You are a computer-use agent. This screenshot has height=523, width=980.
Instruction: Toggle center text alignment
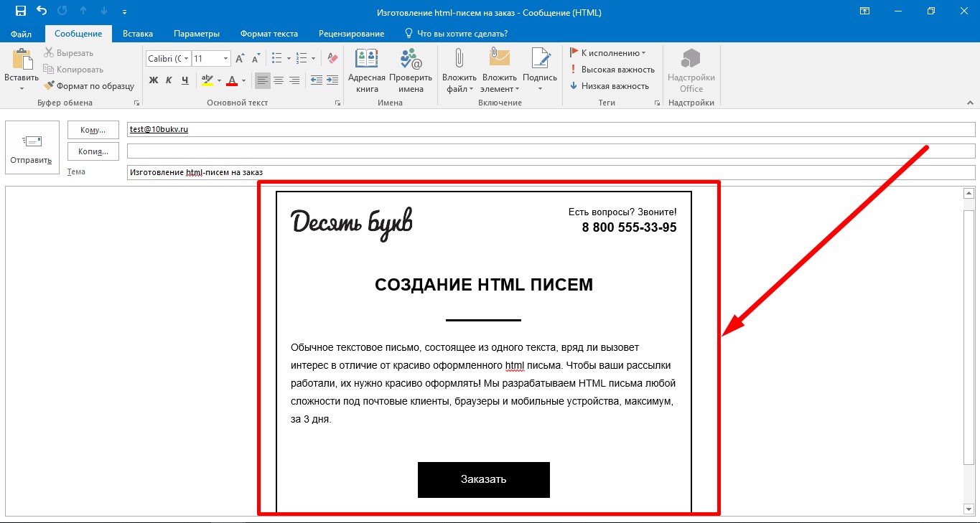pyautogui.click(x=279, y=80)
